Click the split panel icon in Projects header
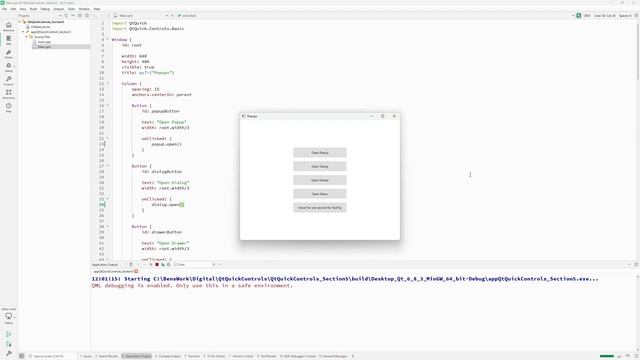The height and width of the screenshot is (360, 640). 80,16
